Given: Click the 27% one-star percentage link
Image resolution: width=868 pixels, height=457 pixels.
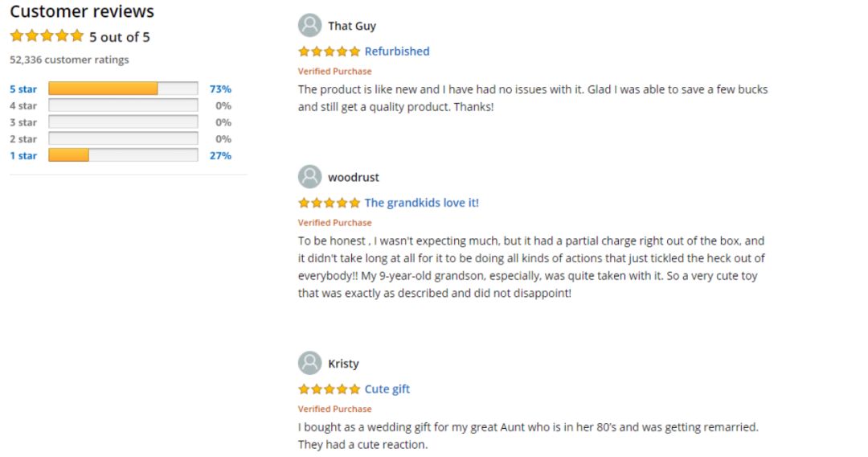Looking at the screenshot, I should tap(220, 155).
